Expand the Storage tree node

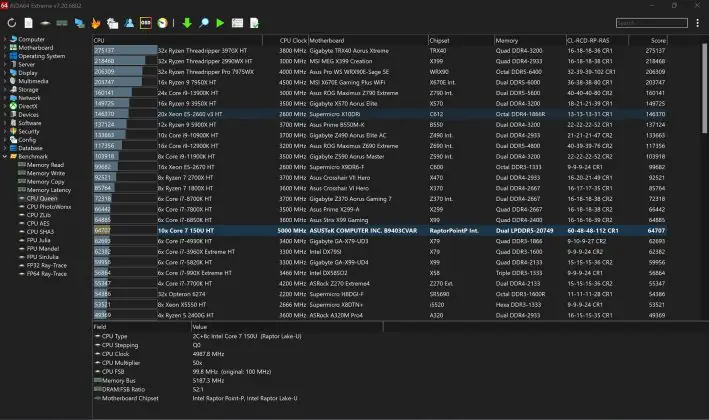click(x=5, y=90)
